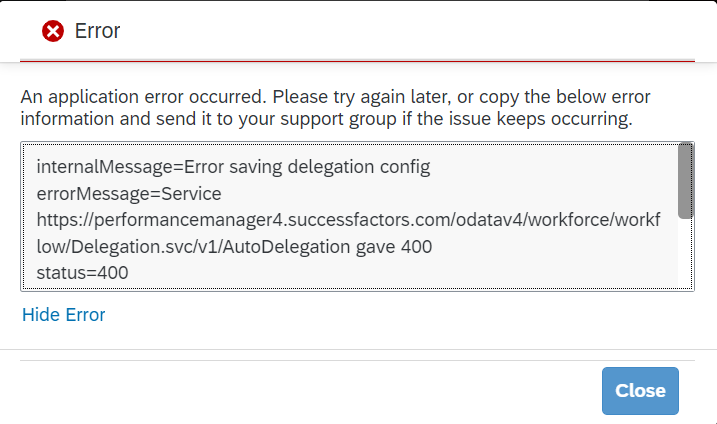Click the errorMessage=Service line

tap(129, 194)
